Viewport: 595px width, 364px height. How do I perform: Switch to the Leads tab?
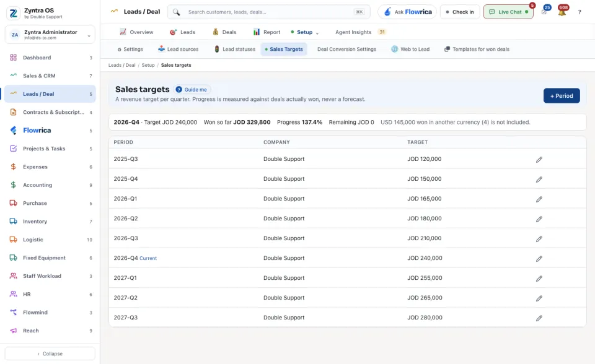click(x=182, y=32)
